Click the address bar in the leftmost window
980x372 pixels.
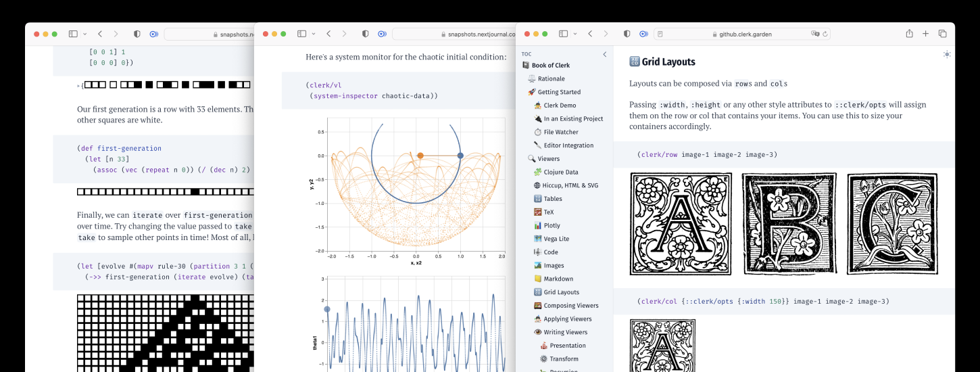click(x=209, y=34)
